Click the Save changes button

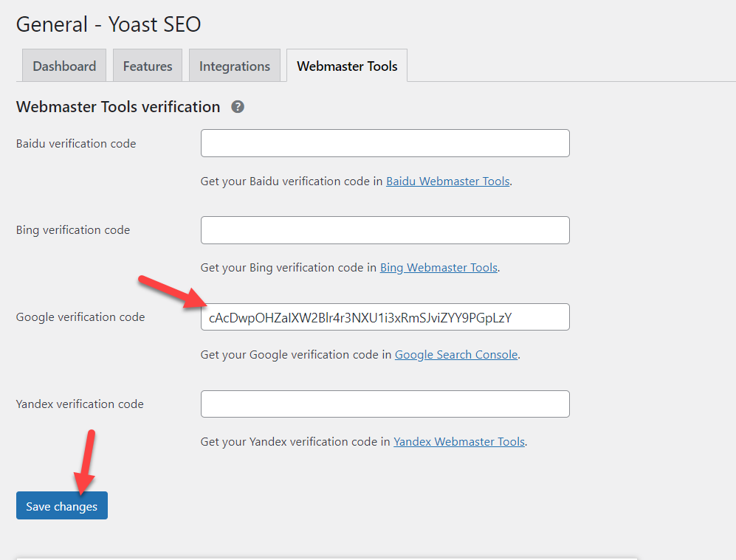62,505
